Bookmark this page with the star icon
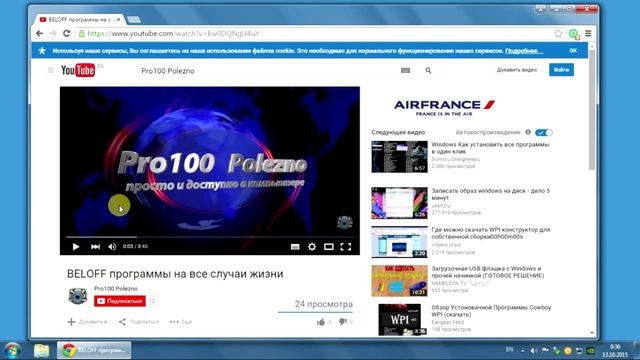The image size is (640, 360). pos(558,33)
